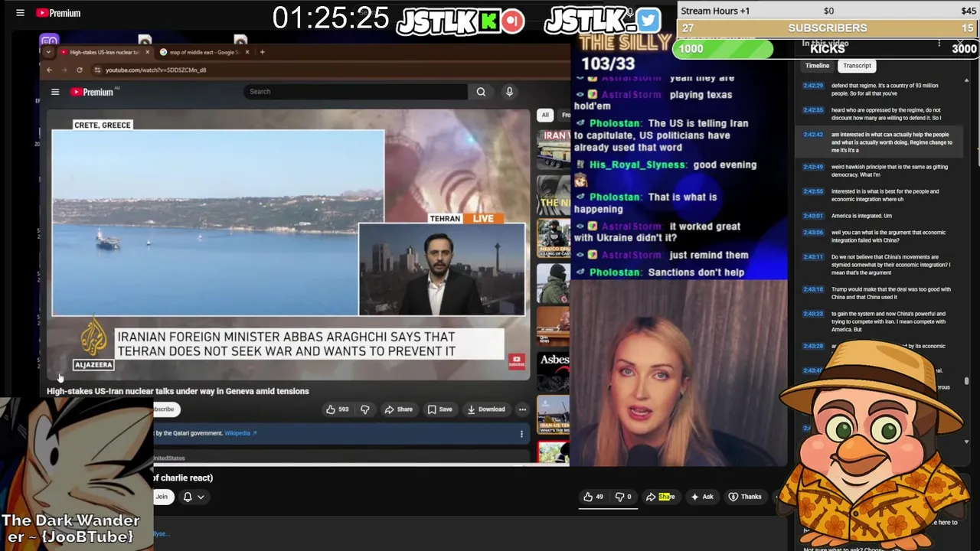Like the Al Jazeera video with 593 likes

[x=337, y=409]
